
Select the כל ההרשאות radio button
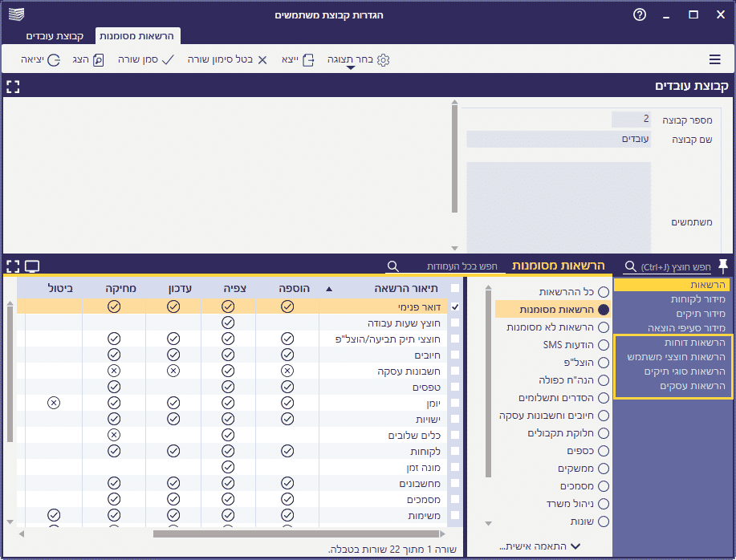604,292
